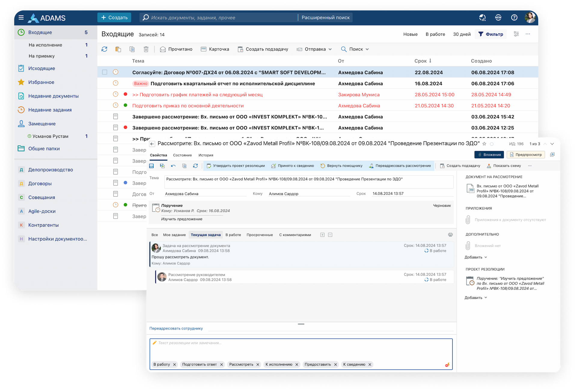This screenshot has width=577, height=392.
Task: Click Переадресовать сотруднику link
Action: tap(176, 328)
